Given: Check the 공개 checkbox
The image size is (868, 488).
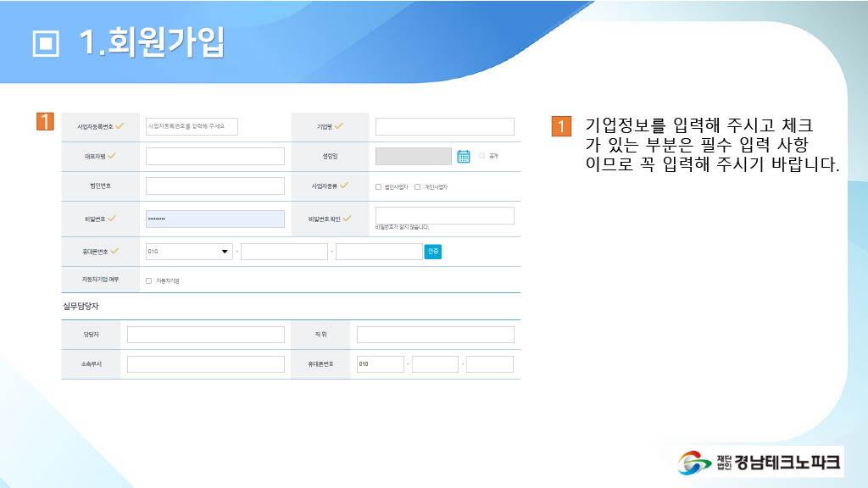Looking at the screenshot, I should click(x=482, y=156).
